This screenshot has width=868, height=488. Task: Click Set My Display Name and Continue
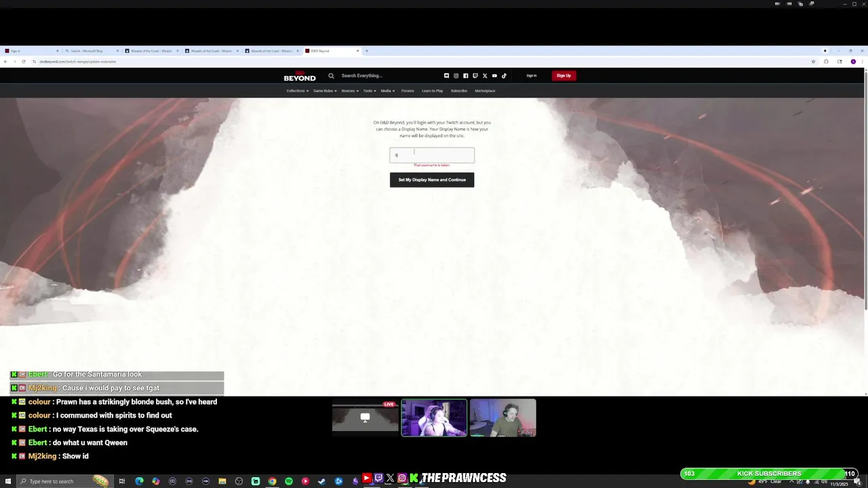click(432, 180)
